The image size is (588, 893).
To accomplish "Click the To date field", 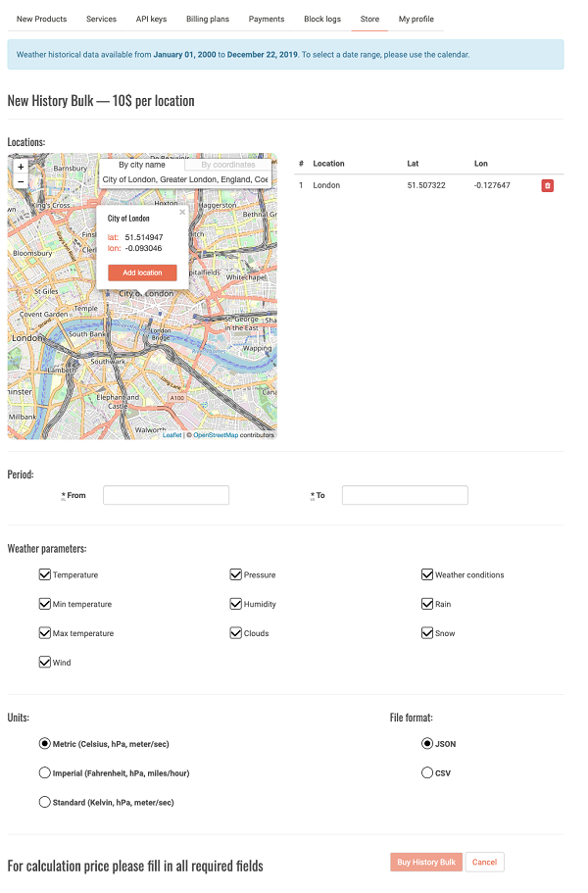I will pos(405,495).
